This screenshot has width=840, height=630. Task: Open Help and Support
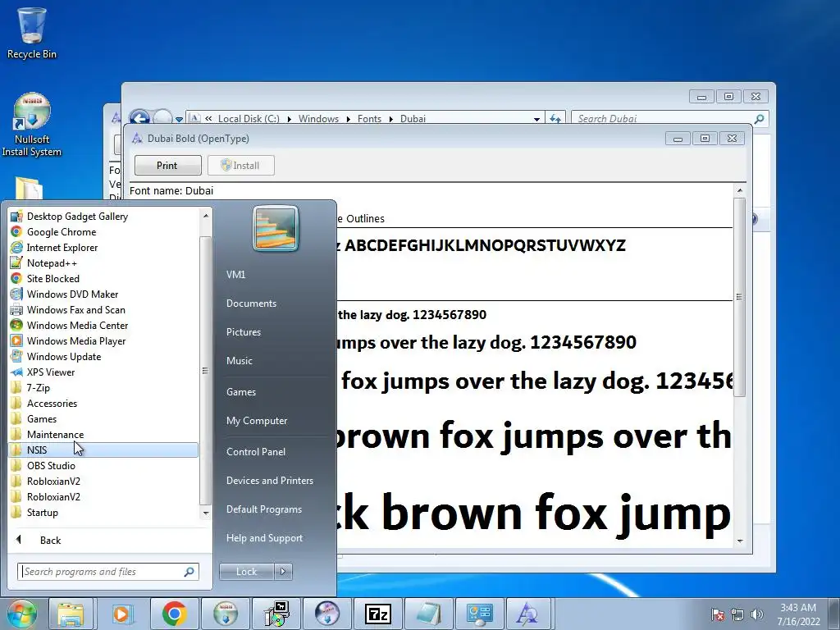(265, 538)
